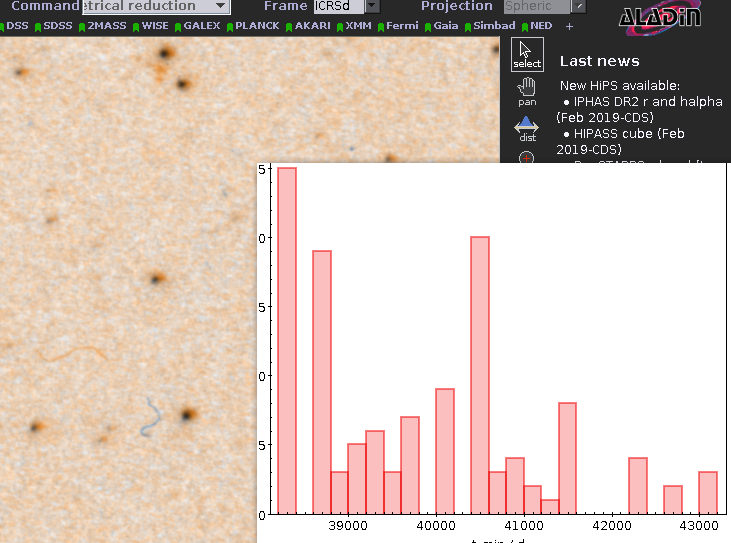
Task: Click the tall histogram bar near 40500
Action: [x=480, y=375]
